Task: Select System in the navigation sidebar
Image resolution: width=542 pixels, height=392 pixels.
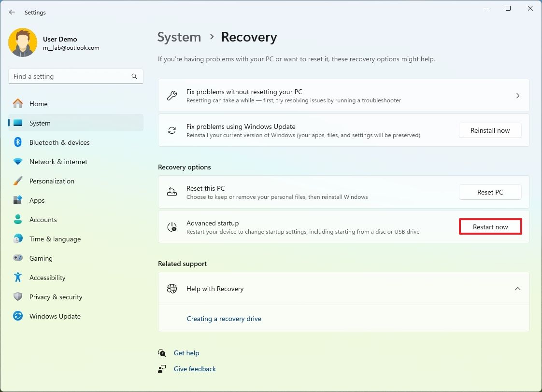Action: tap(40, 123)
